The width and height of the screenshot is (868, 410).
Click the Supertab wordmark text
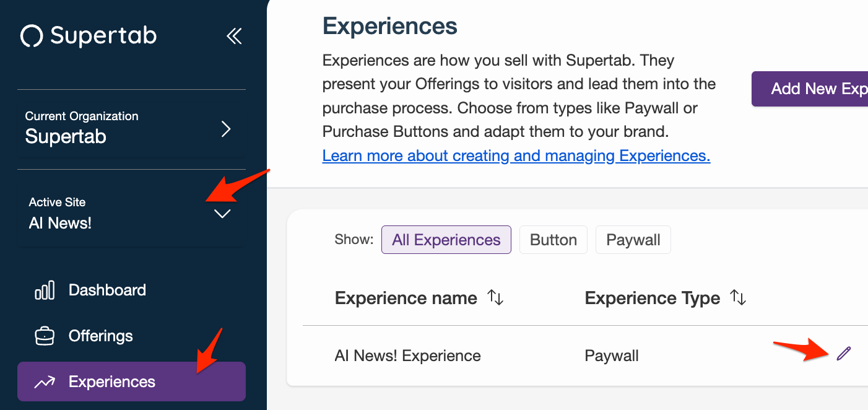[x=103, y=36]
